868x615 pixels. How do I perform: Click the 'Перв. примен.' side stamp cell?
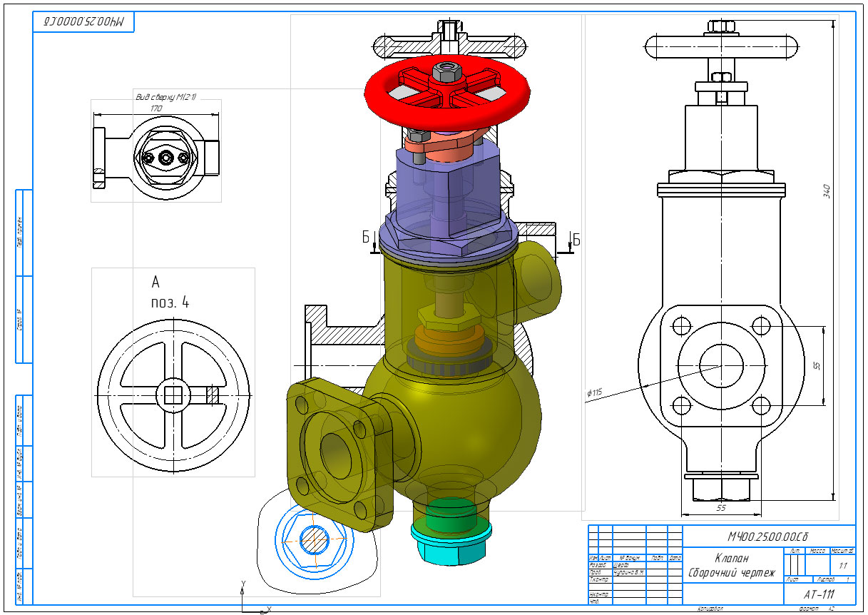tap(21, 233)
